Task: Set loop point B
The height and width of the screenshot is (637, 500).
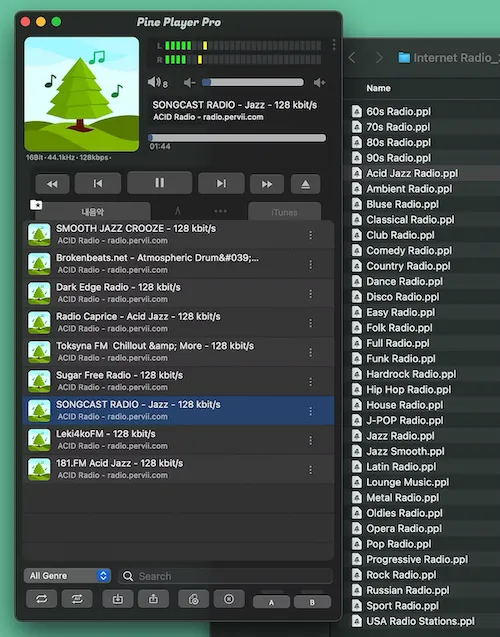Action: [312, 602]
